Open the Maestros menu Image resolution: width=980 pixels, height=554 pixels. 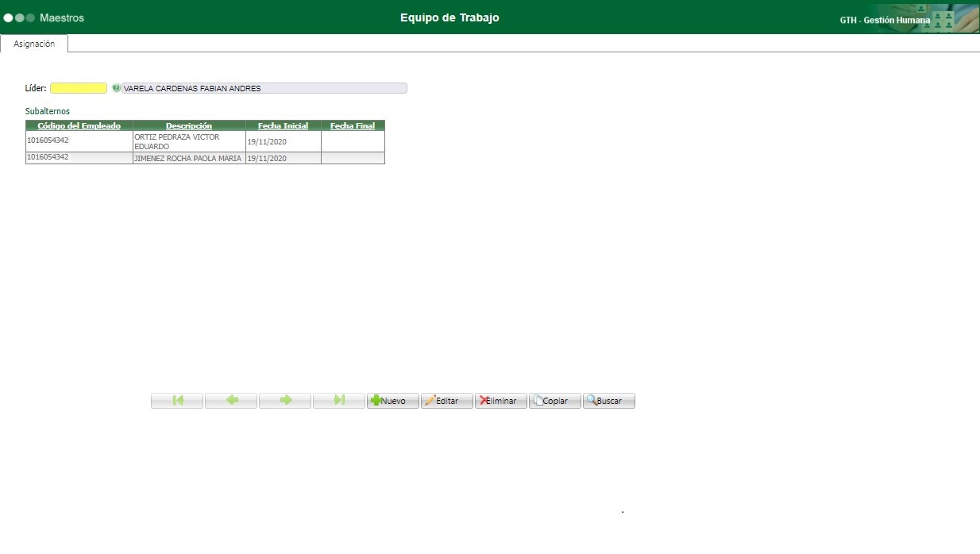[x=61, y=17]
